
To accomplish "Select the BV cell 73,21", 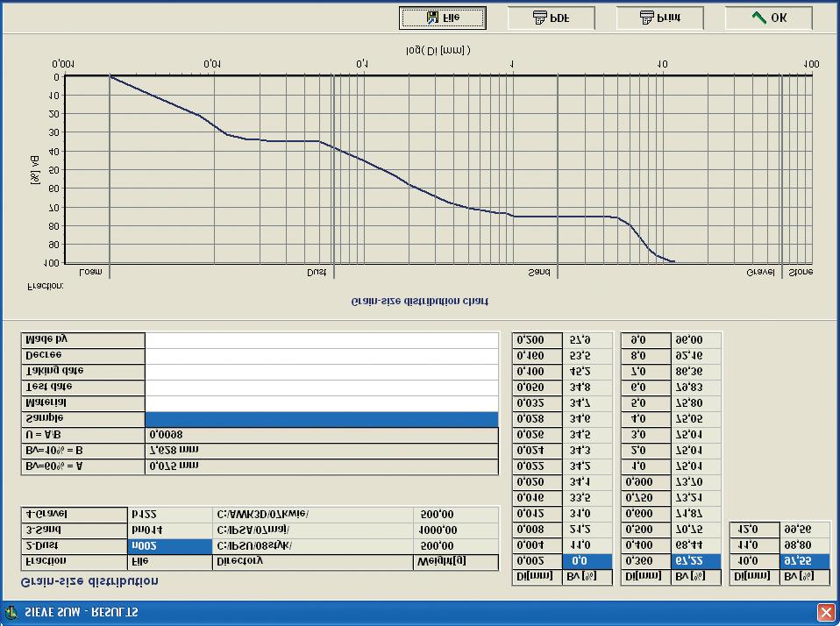I will (x=696, y=498).
